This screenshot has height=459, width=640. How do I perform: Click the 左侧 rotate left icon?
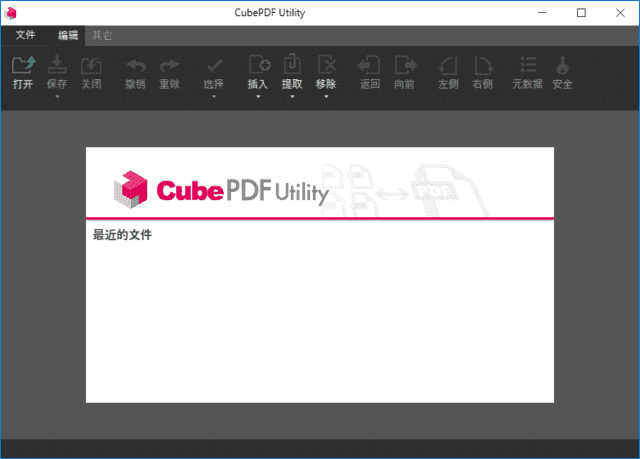(448, 67)
